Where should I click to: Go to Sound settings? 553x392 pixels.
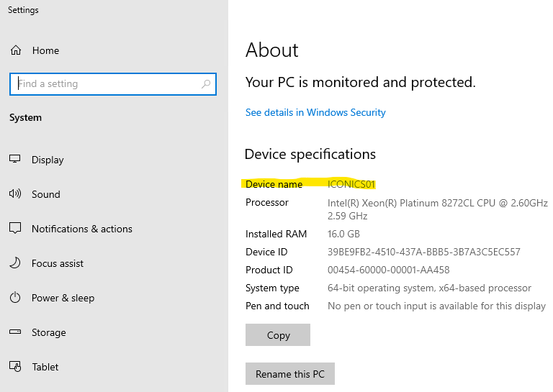point(46,194)
